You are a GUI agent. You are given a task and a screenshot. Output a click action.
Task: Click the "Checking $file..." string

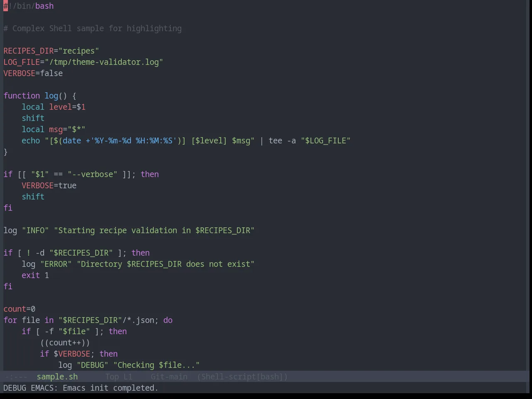coord(156,365)
